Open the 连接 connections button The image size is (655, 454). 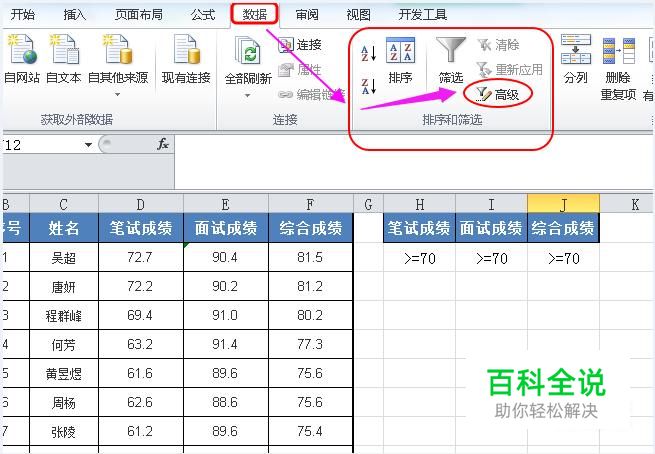tap(300, 44)
